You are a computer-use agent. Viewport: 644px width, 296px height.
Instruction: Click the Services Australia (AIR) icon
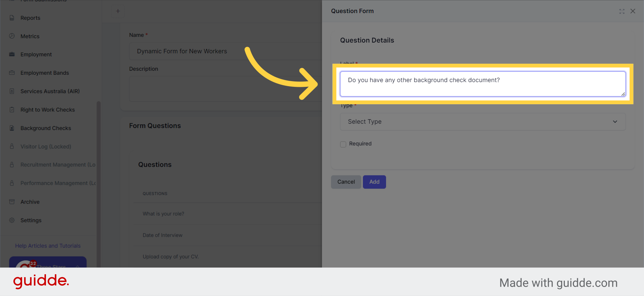12,91
